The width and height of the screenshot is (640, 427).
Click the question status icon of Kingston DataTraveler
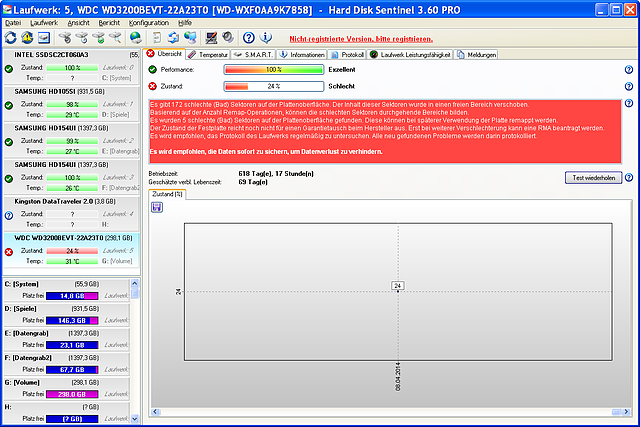(9, 216)
